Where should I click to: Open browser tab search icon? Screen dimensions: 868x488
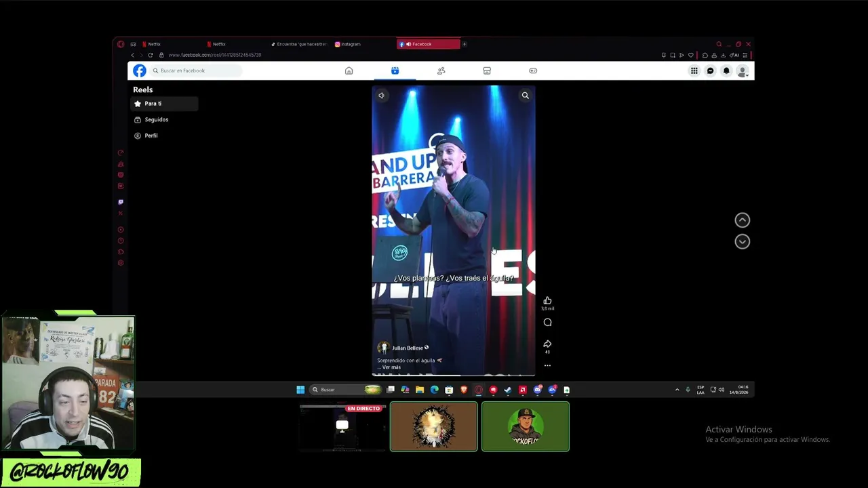point(719,44)
